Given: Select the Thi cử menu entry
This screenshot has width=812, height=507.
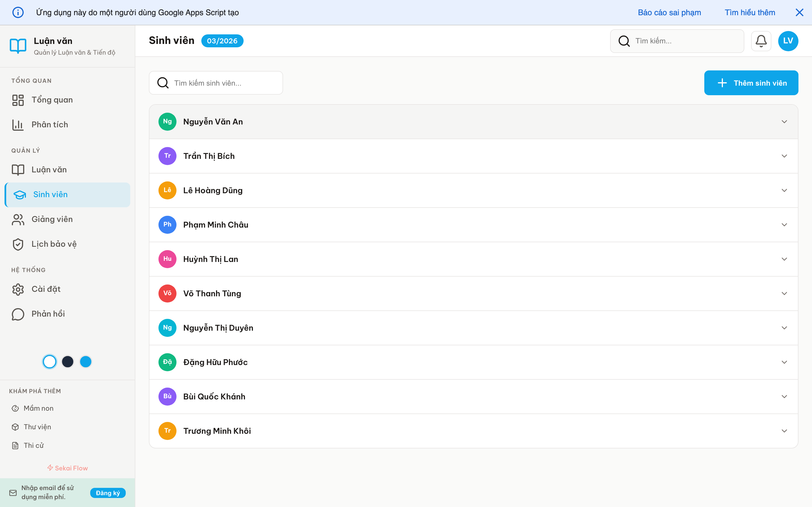Looking at the screenshot, I should click(x=34, y=445).
